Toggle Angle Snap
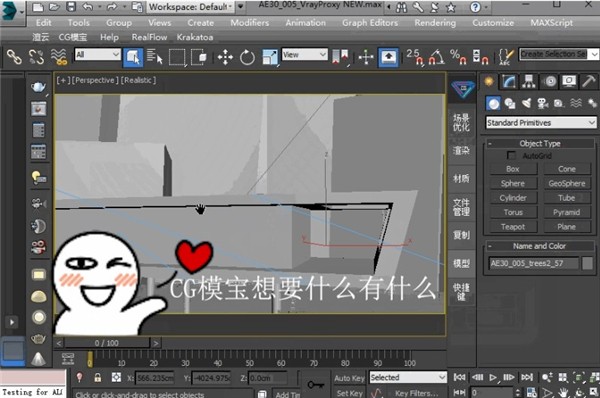 tap(437, 57)
